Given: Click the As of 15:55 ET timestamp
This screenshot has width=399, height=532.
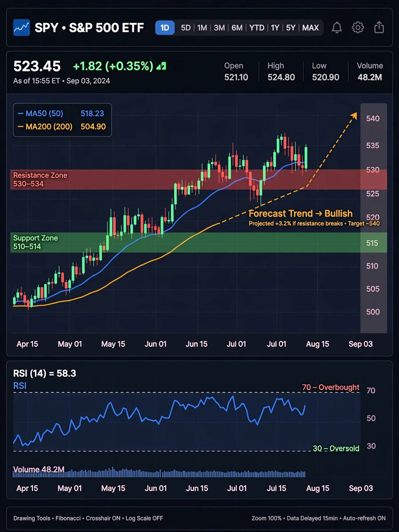Looking at the screenshot, I should tap(62, 81).
